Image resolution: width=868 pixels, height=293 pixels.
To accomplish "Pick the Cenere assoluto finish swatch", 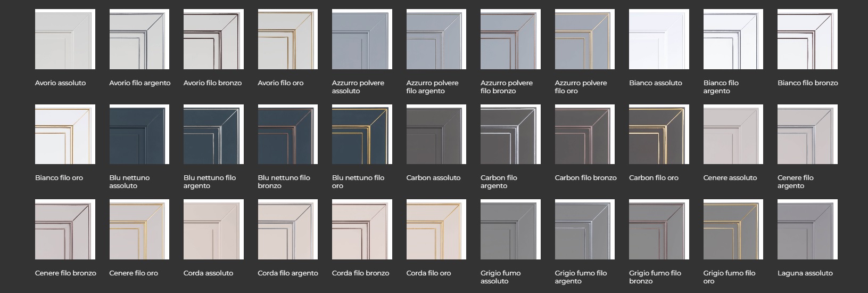I will pyautogui.click(x=733, y=134).
